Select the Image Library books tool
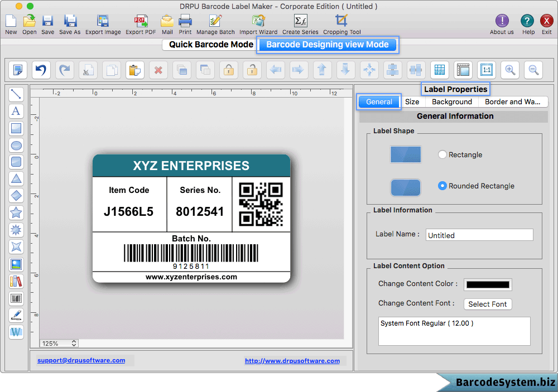Screen dimensions: 558x392 click(x=16, y=282)
